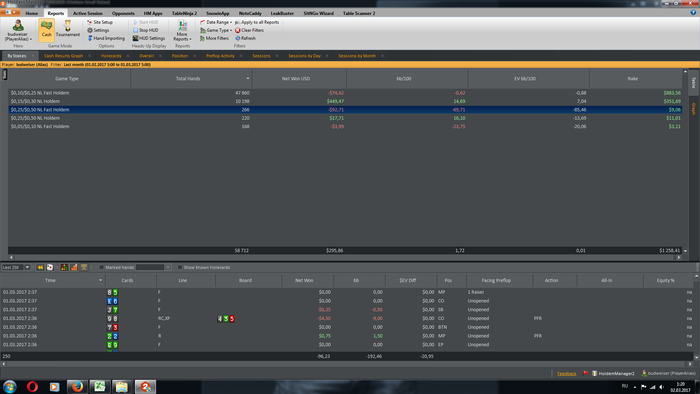Open More Filters

[214, 38]
